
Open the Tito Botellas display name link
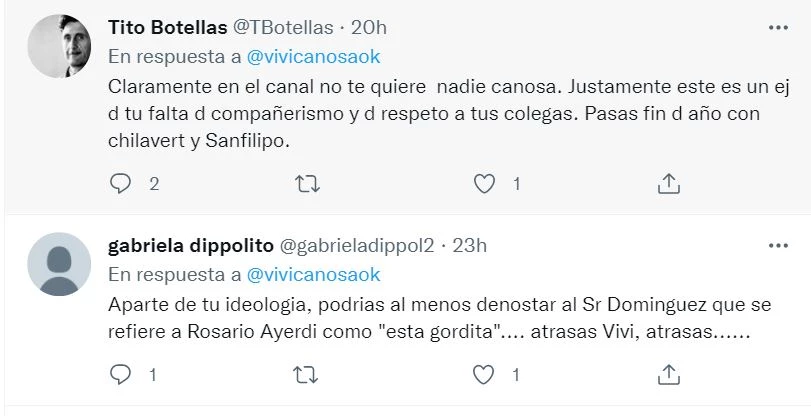[x=167, y=27]
